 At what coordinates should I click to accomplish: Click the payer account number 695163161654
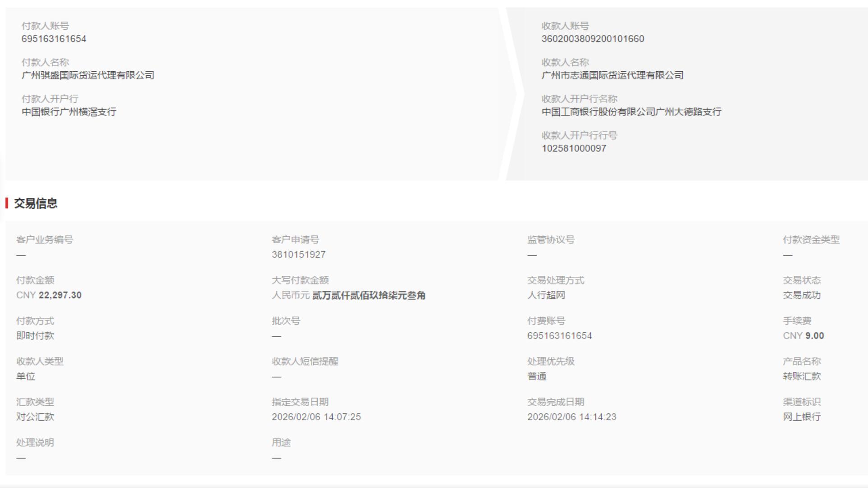click(54, 39)
